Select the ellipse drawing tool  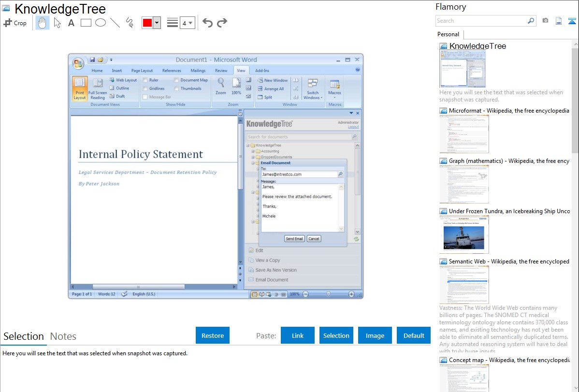pyautogui.click(x=101, y=23)
